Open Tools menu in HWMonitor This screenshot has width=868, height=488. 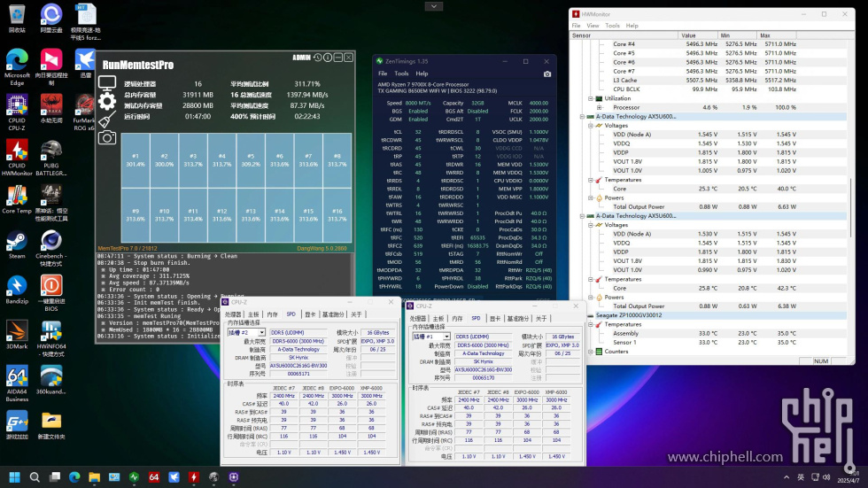(x=612, y=26)
